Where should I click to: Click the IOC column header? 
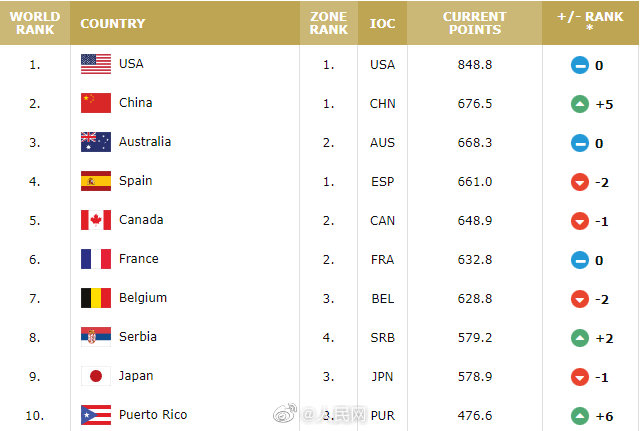coord(382,23)
